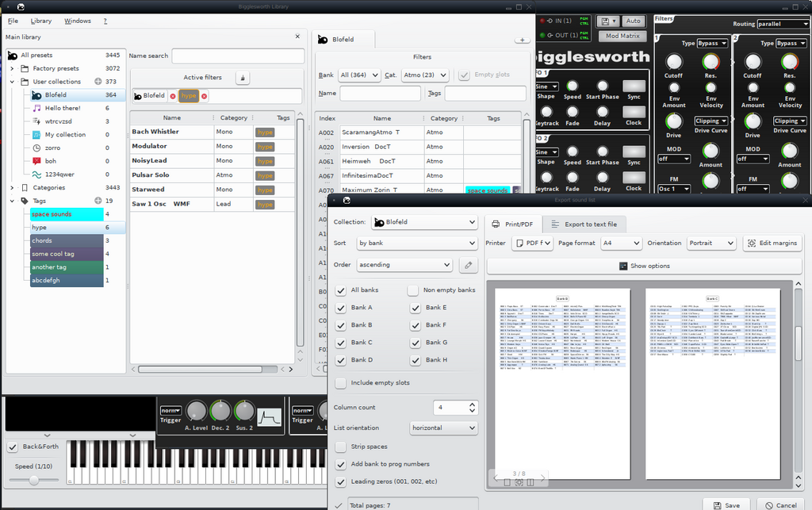Open the Page format A4 dropdown
Image resolution: width=812 pixels, height=510 pixels.
[x=620, y=243]
